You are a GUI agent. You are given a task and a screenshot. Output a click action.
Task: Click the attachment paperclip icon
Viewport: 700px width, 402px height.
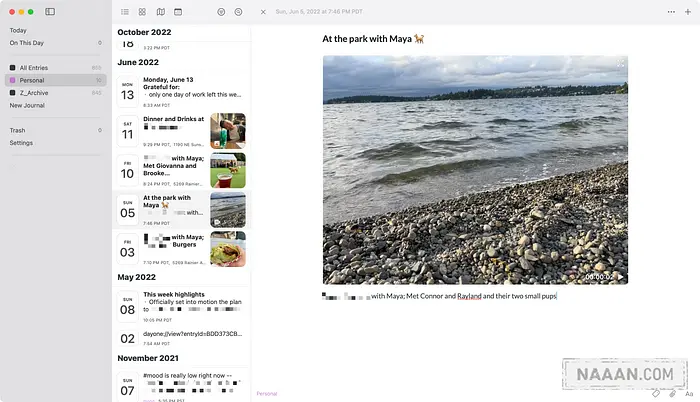click(672, 394)
